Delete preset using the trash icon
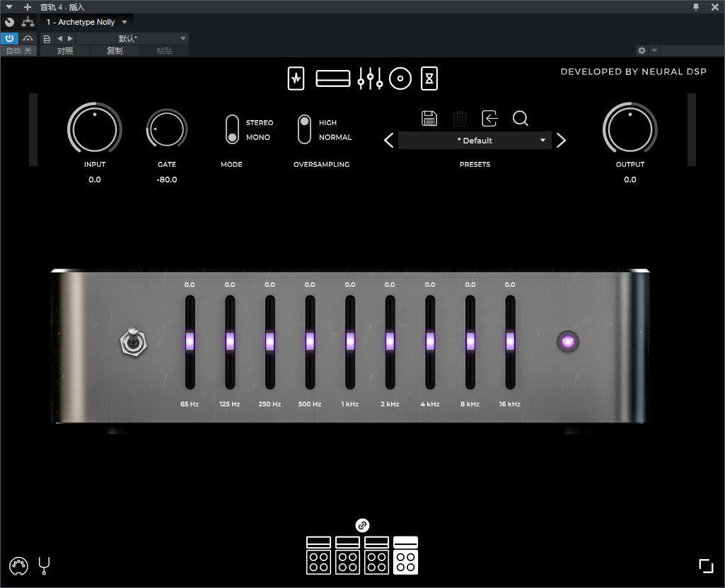This screenshot has height=588, width=725. tap(460, 118)
